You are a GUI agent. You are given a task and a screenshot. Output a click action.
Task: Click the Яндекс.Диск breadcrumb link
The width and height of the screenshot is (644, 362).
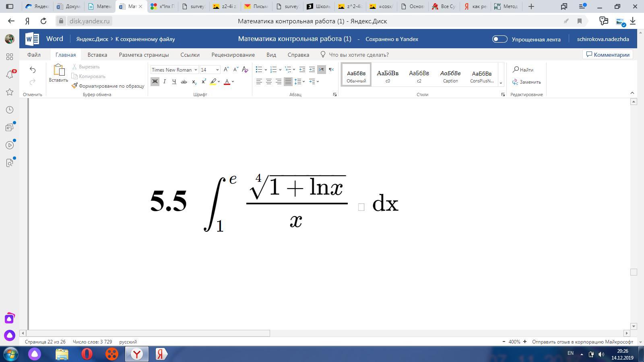[x=92, y=39]
